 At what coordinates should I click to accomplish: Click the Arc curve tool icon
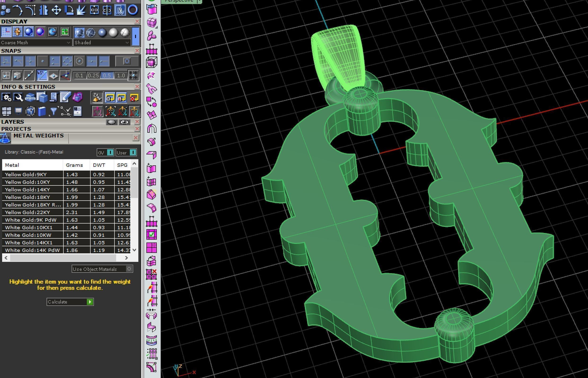tap(18, 10)
